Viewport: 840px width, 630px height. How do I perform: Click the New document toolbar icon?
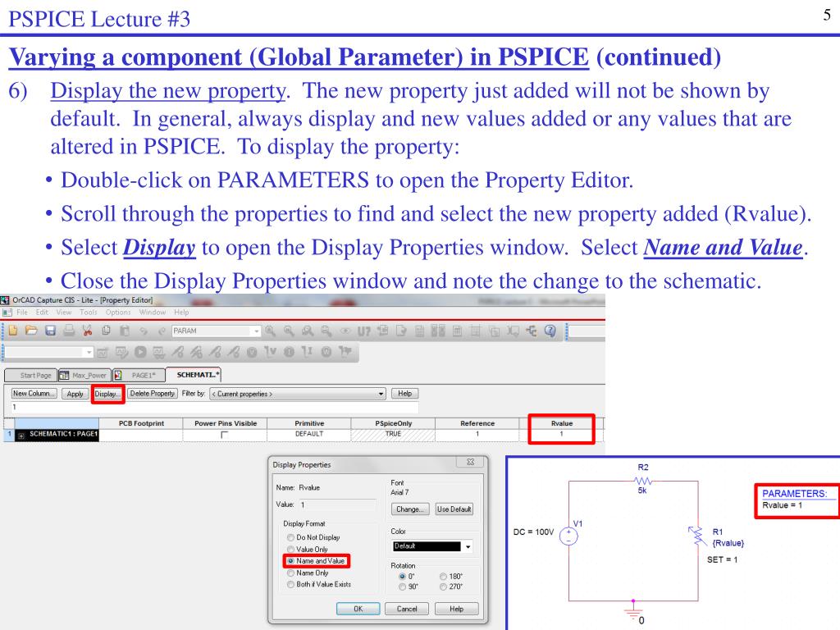13,331
